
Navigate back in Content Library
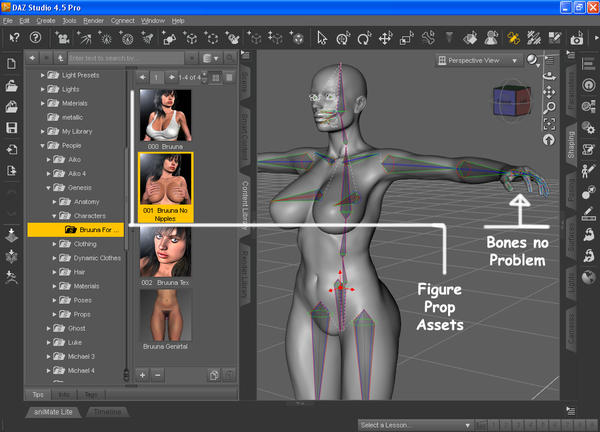33,58
